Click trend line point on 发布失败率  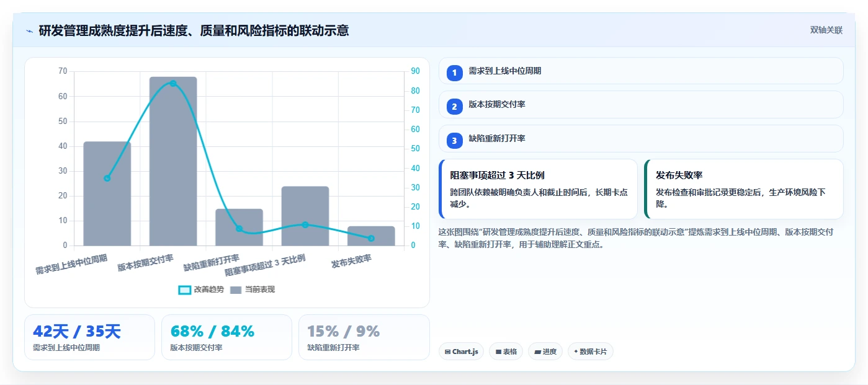pos(371,238)
